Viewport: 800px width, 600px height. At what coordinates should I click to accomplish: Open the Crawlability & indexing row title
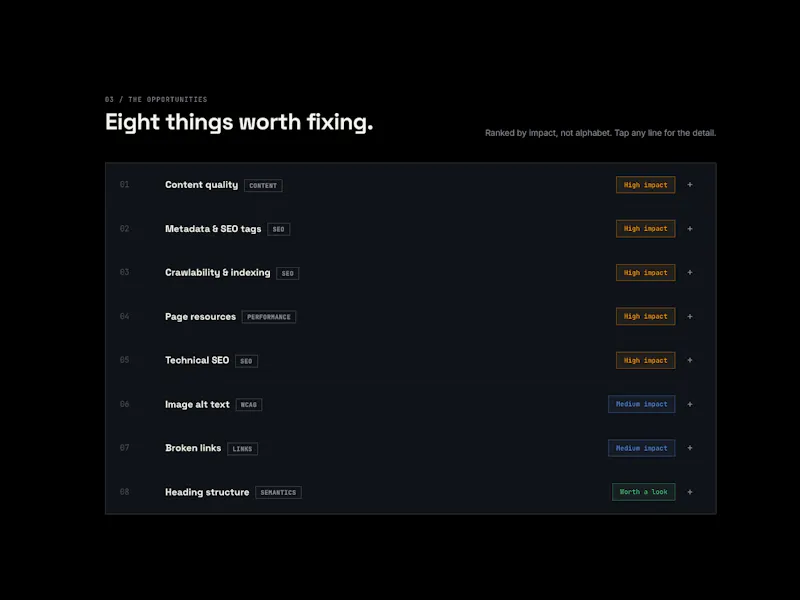[x=217, y=272]
